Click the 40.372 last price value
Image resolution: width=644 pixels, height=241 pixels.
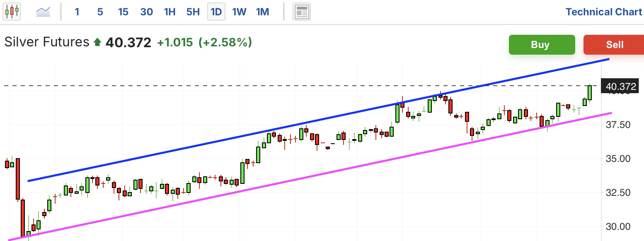coord(128,42)
